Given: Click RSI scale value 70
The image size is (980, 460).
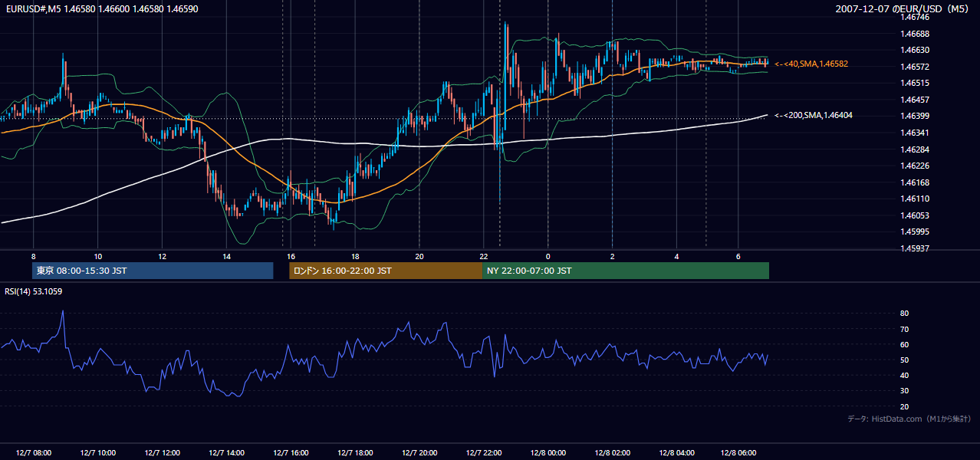Looking at the screenshot, I should [x=904, y=329].
